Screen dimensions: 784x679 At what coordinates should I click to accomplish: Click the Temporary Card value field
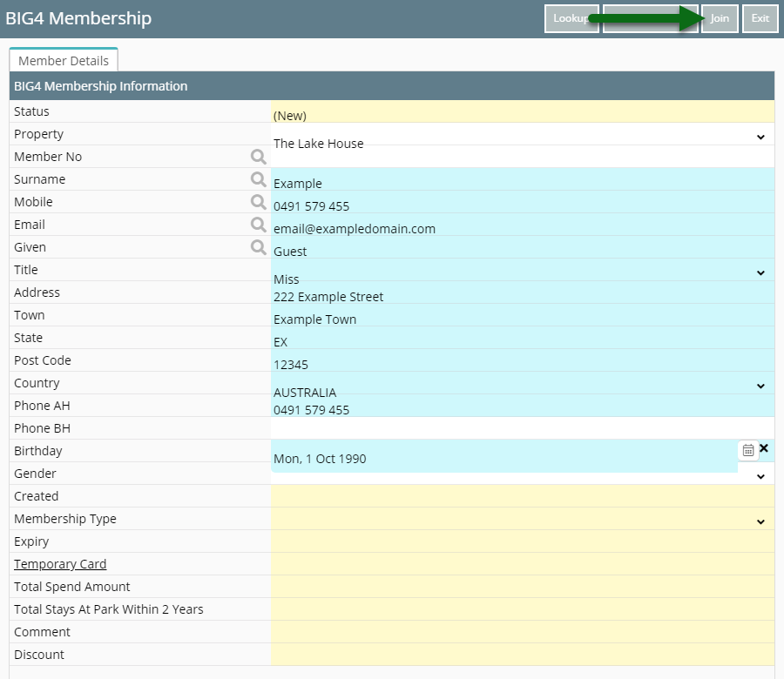coord(523,564)
